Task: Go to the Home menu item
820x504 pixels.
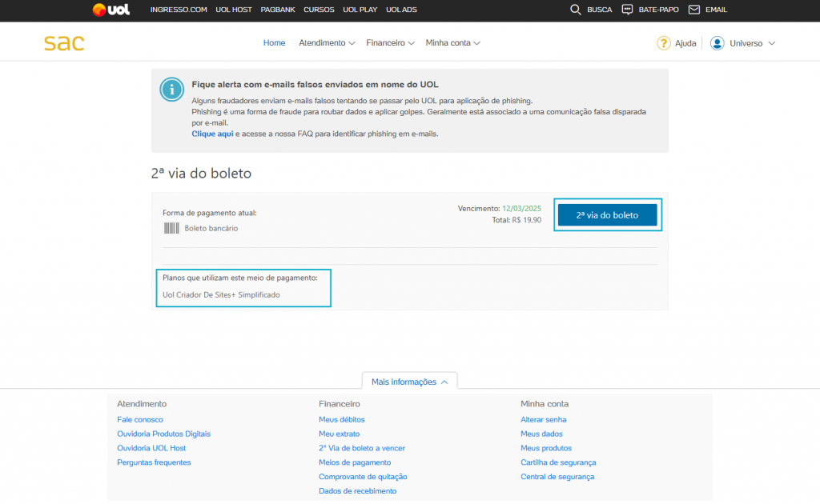Action: [274, 43]
